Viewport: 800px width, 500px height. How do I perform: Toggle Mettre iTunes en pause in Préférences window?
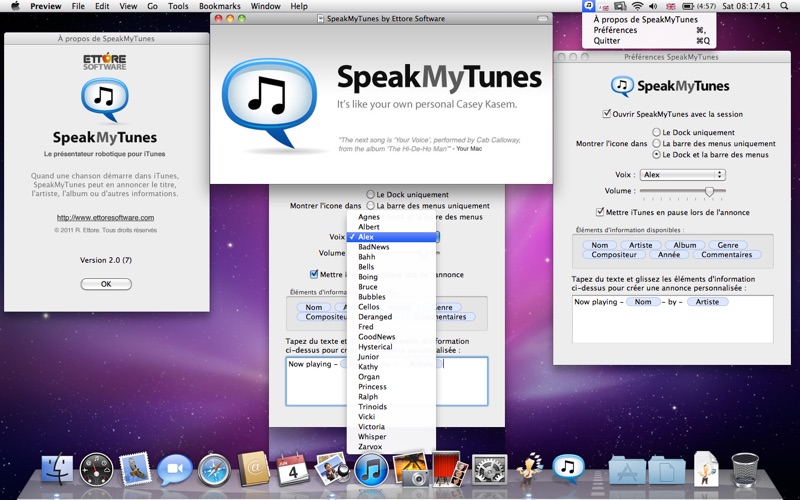point(600,212)
